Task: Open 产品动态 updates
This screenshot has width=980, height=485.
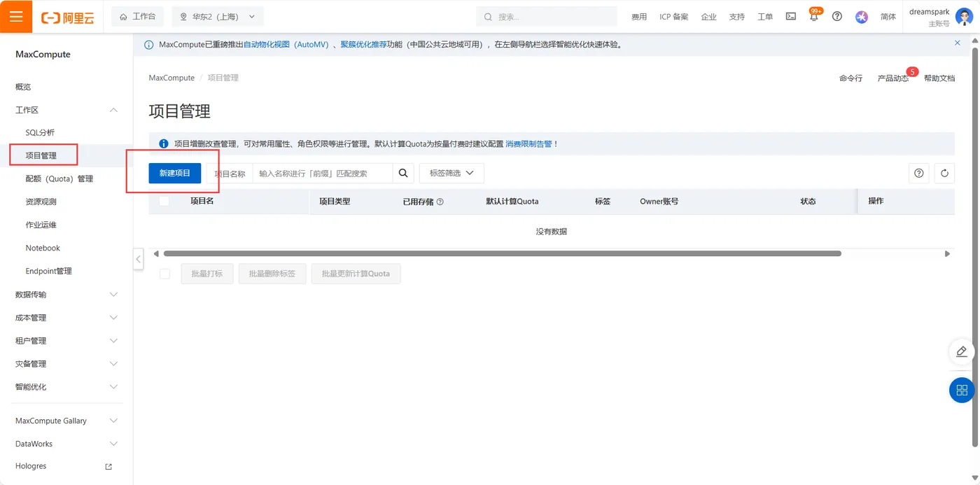Action: pyautogui.click(x=893, y=78)
